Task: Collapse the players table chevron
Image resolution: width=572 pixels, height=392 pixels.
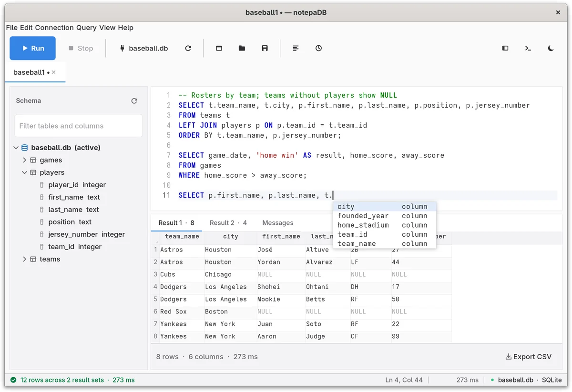Action: coord(25,172)
